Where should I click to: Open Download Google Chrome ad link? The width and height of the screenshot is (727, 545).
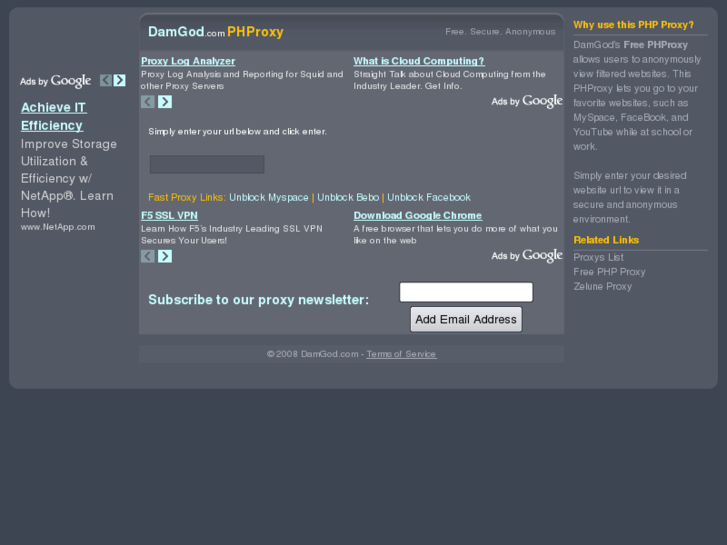417,215
